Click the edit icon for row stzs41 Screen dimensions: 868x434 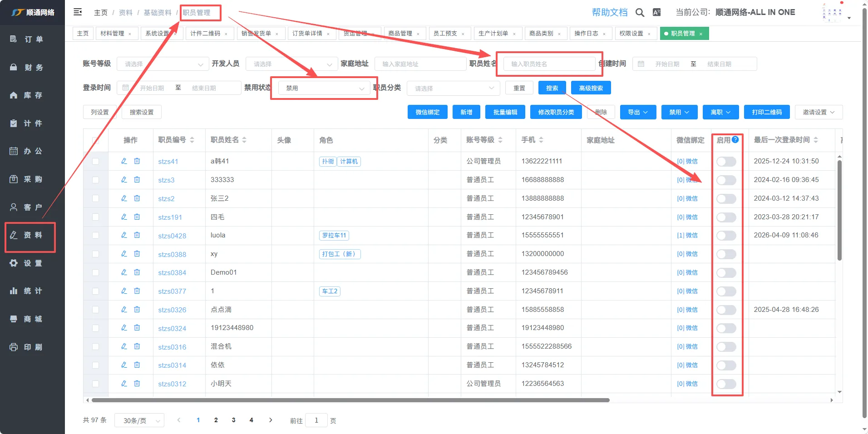point(124,161)
